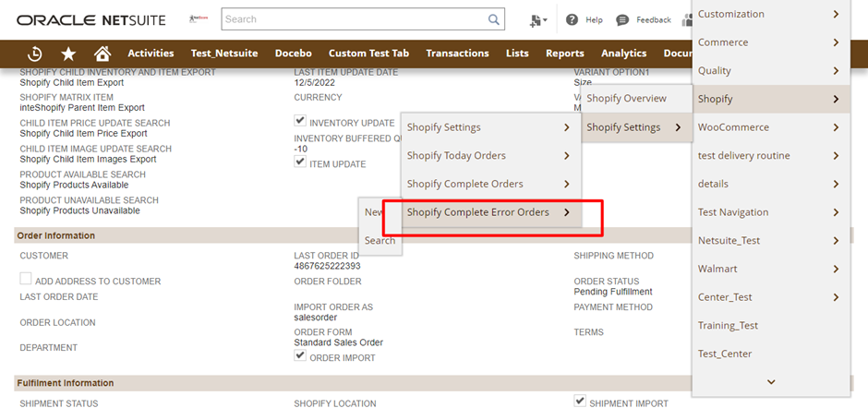Click the Feedback link text

point(654,20)
